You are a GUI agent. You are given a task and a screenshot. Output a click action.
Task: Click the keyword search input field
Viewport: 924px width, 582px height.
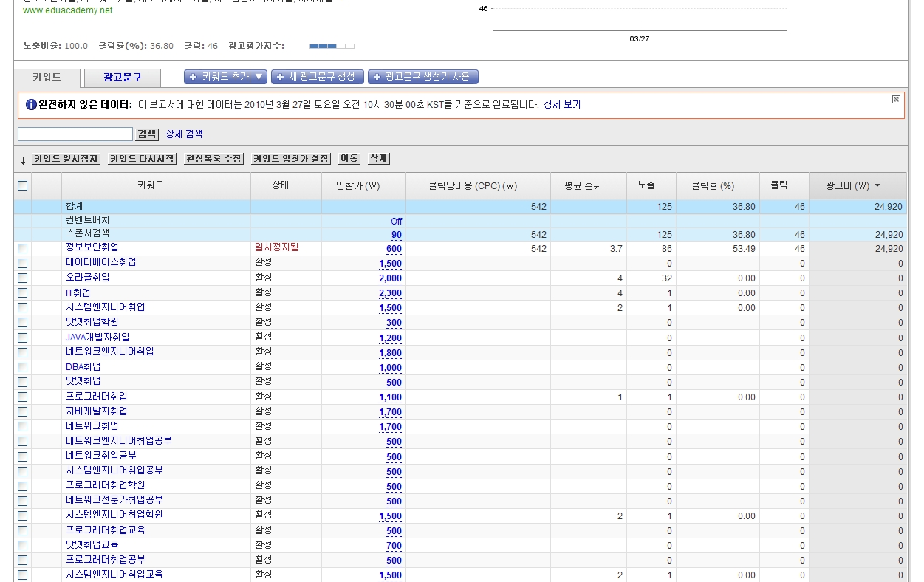75,134
